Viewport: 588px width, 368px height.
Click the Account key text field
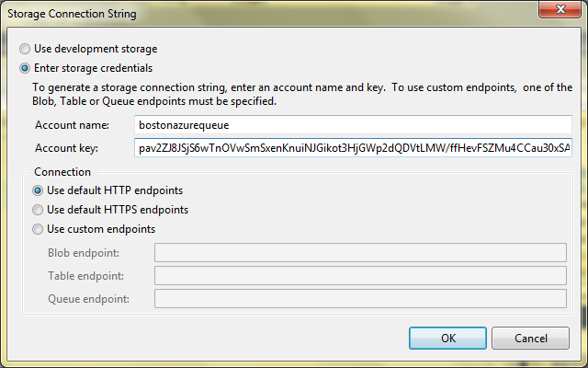[353, 147]
